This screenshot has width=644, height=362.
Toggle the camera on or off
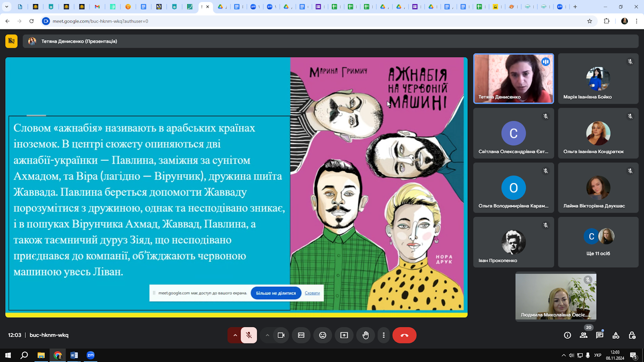point(281,335)
